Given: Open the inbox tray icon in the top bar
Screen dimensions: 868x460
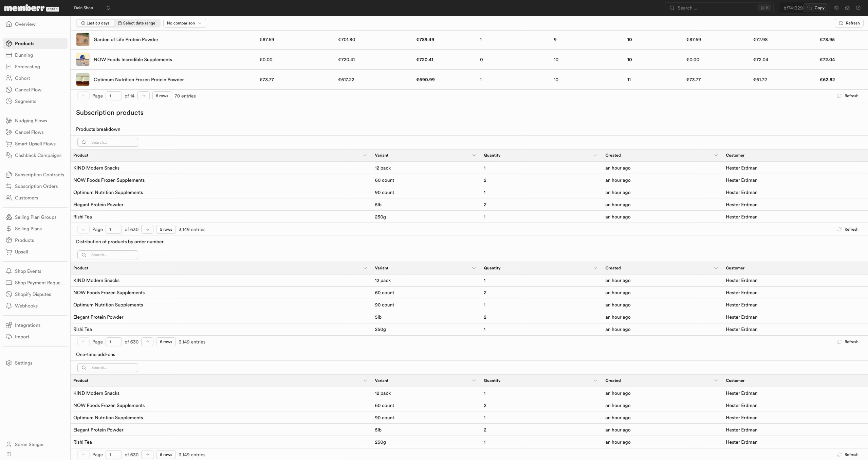Looking at the screenshot, I should pos(847,8).
